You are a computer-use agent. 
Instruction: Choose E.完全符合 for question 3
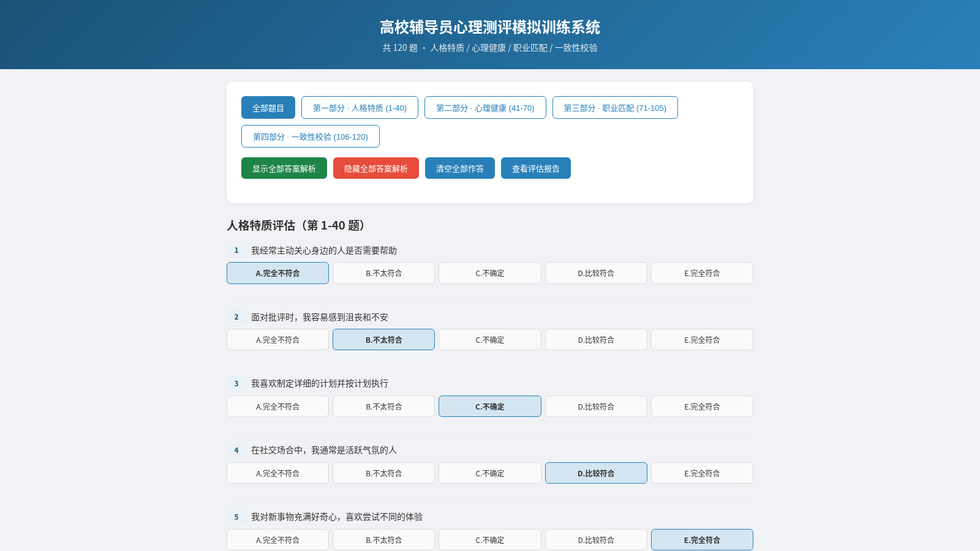[x=702, y=407]
